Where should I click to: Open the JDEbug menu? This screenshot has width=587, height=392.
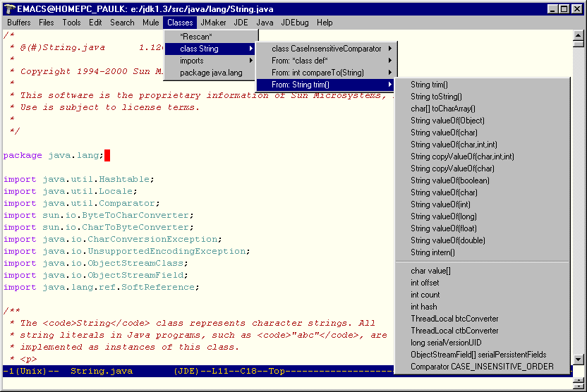[294, 23]
